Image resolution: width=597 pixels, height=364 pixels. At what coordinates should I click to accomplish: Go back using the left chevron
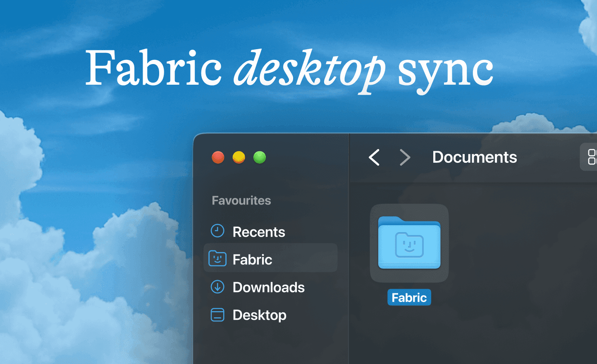coord(374,157)
